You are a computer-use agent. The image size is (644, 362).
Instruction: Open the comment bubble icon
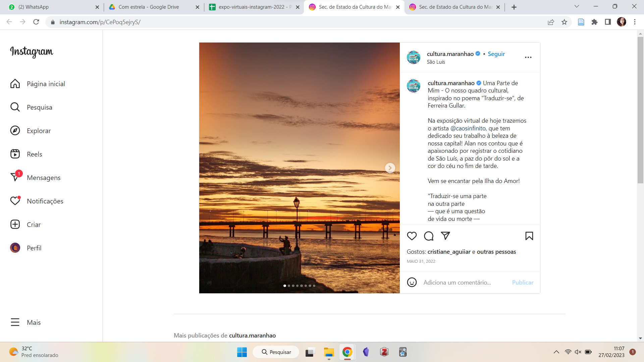pos(429,236)
